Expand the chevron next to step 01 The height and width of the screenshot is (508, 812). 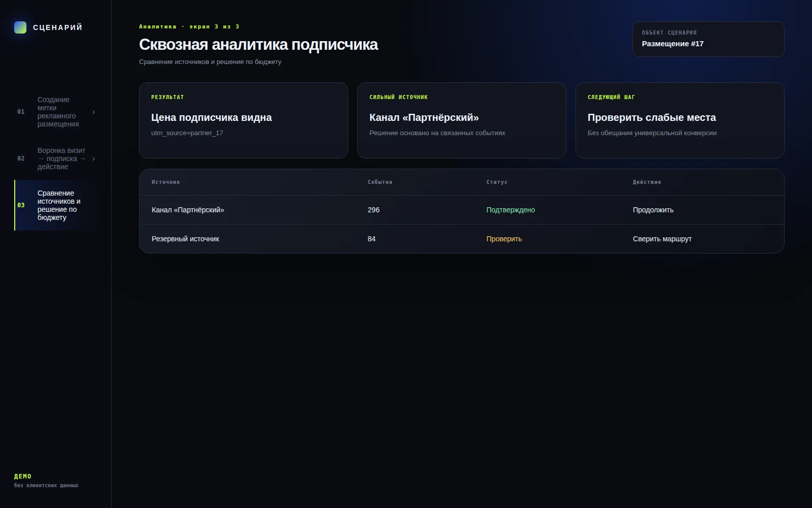pos(93,112)
